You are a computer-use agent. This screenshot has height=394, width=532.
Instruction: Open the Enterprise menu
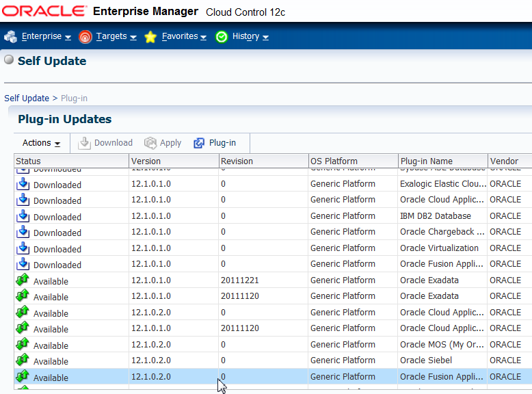46,36
